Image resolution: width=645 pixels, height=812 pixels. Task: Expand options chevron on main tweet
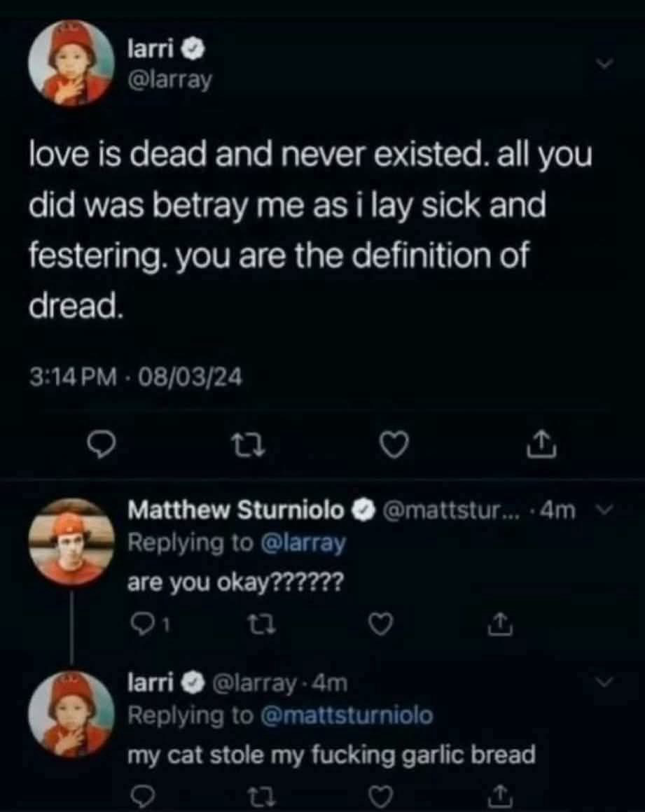click(604, 64)
